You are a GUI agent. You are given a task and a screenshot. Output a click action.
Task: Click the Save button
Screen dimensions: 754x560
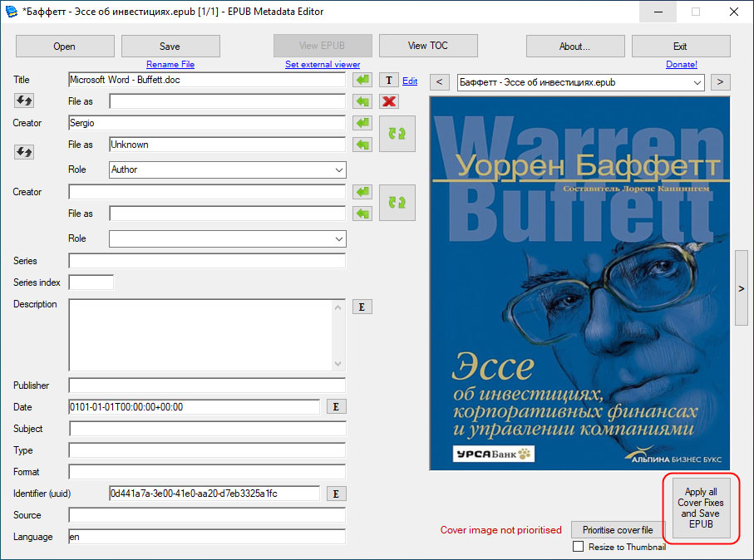[170, 47]
